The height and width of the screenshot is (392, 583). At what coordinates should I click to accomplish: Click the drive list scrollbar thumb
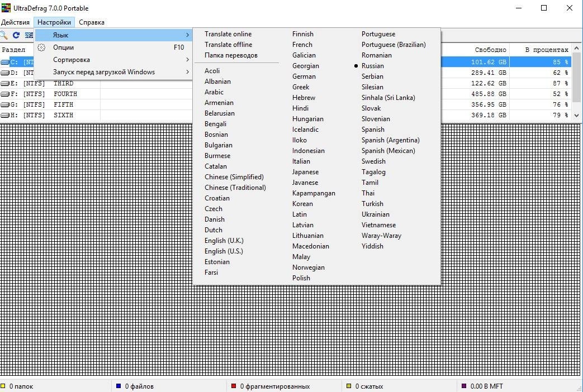[577, 77]
